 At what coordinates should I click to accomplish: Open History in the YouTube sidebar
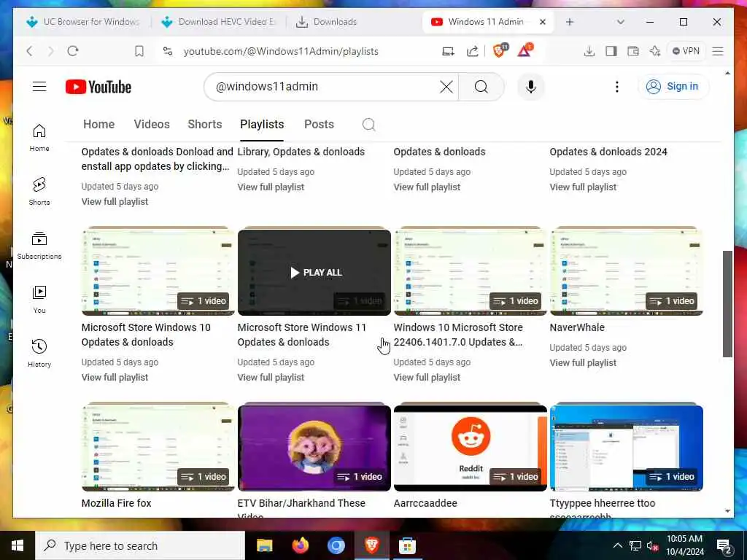(39, 354)
